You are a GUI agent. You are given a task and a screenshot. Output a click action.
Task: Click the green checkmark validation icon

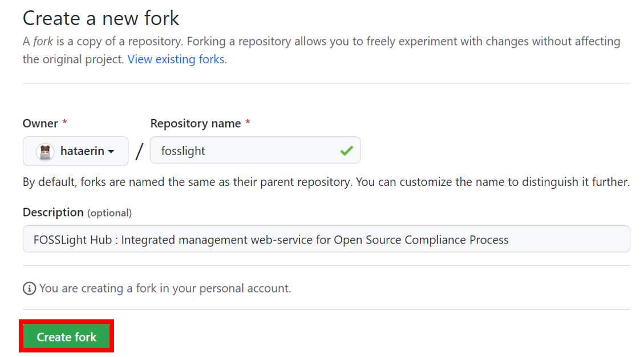346,151
